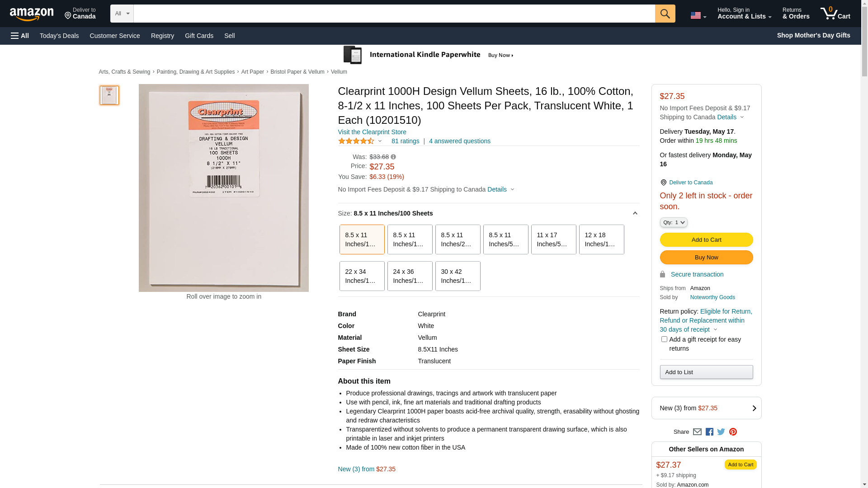This screenshot has height=488, width=868.
Task: Share product on Pinterest
Action: coord(733,432)
